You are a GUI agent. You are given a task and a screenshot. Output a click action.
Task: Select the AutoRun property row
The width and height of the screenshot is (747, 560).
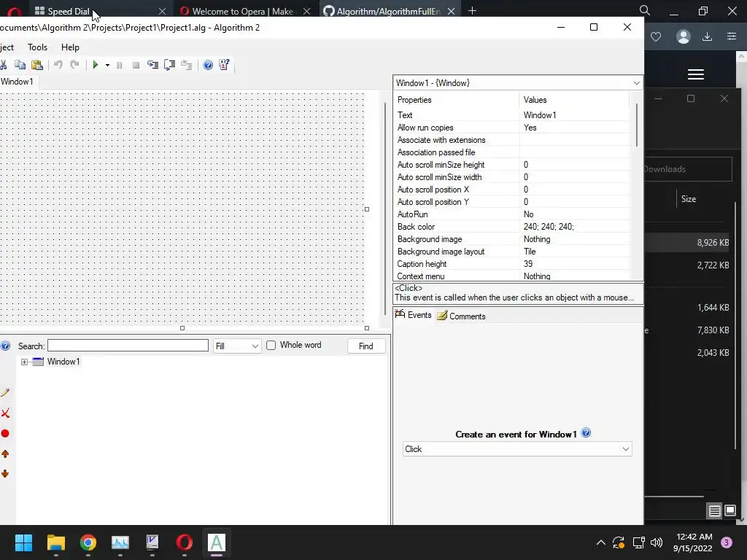[513, 214]
